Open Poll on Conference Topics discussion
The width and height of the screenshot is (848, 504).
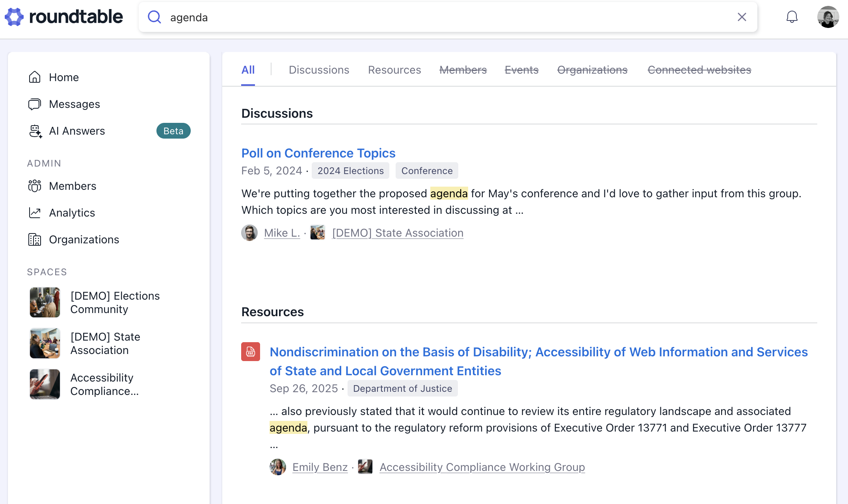pos(318,153)
